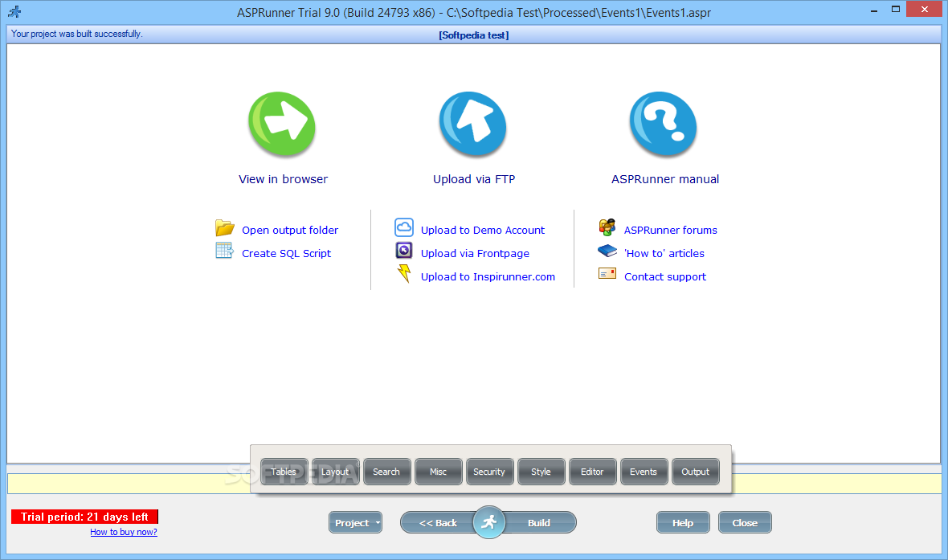Open the Project dropdown button

click(355, 522)
